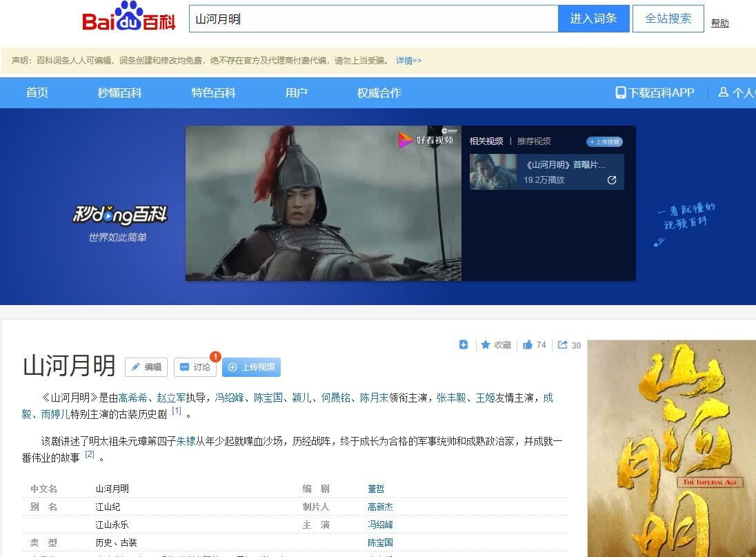
Task: Click the Baidu Baike logo
Action: (129, 17)
